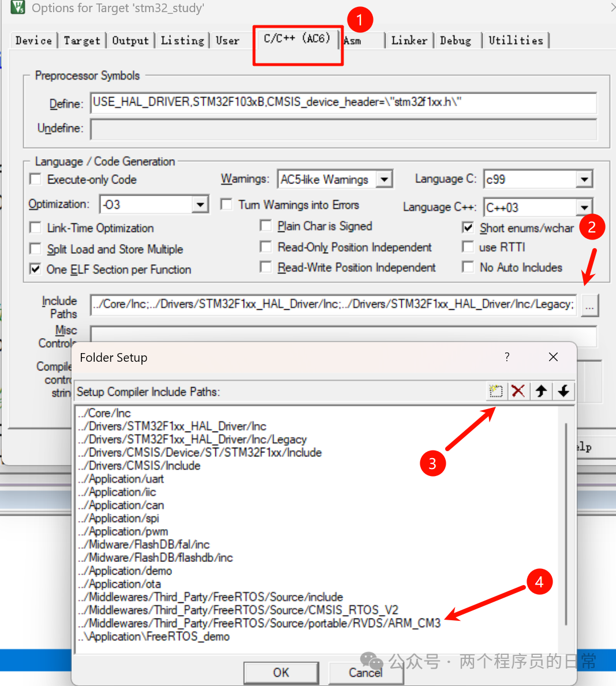This screenshot has height=686, width=616.
Task: Select ../Application/uart path
Action: coord(121,479)
